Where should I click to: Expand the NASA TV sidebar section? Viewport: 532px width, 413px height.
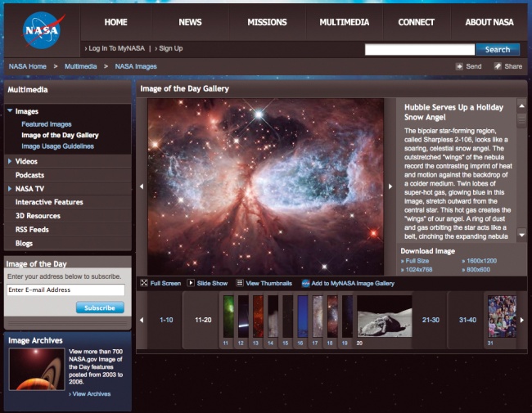tap(10, 189)
